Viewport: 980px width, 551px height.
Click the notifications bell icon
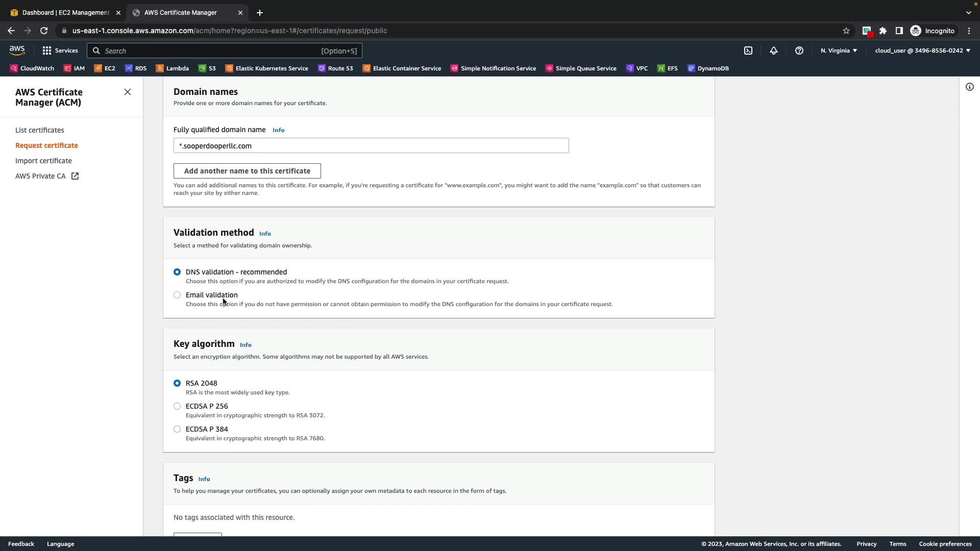[x=774, y=51]
